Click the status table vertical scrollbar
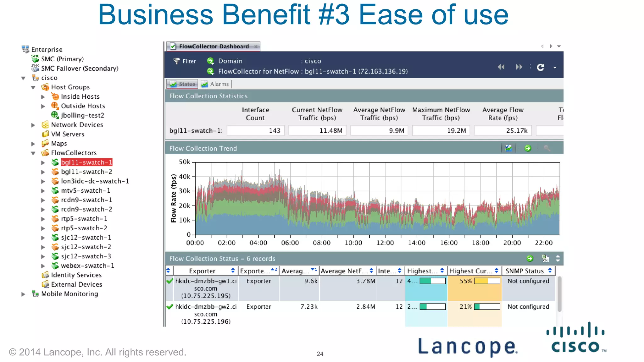The width and height of the screenshot is (644, 362). click(x=559, y=294)
